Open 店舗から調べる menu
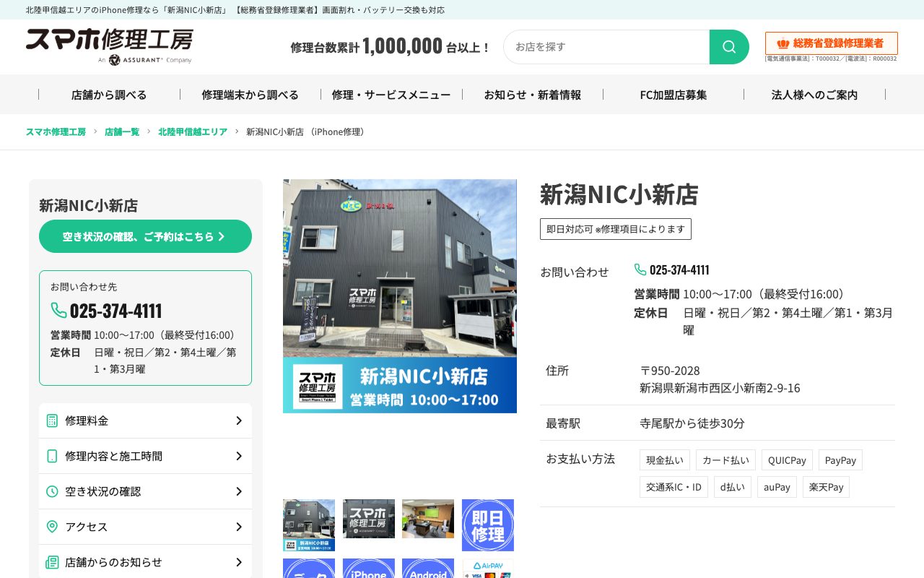The width and height of the screenshot is (924, 578). [109, 95]
